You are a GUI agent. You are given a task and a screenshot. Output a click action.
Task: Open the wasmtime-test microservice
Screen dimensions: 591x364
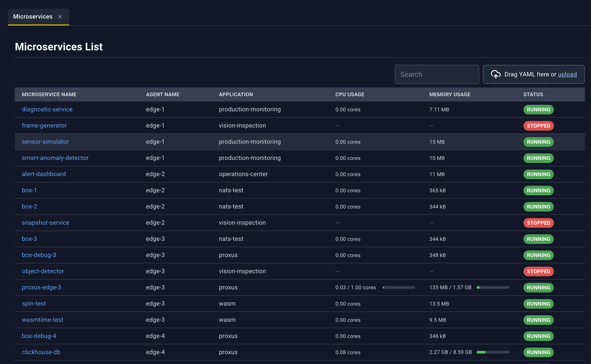(x=43, y=320)
